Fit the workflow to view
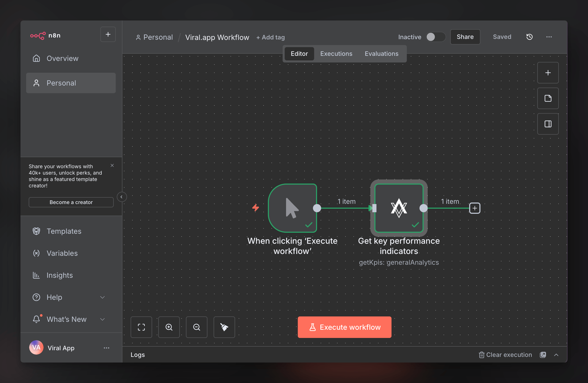This screenshot has width=588, height=383. [141, 327]
